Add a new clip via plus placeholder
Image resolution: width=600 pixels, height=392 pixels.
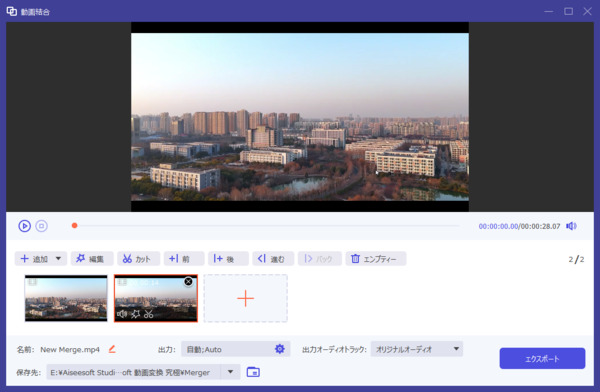pyautogui.click(x=246, y=298)
